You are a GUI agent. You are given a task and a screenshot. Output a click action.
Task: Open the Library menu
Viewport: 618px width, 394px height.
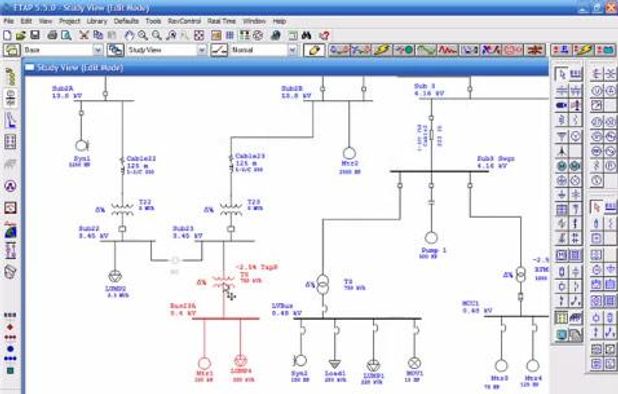pos(97,21)
